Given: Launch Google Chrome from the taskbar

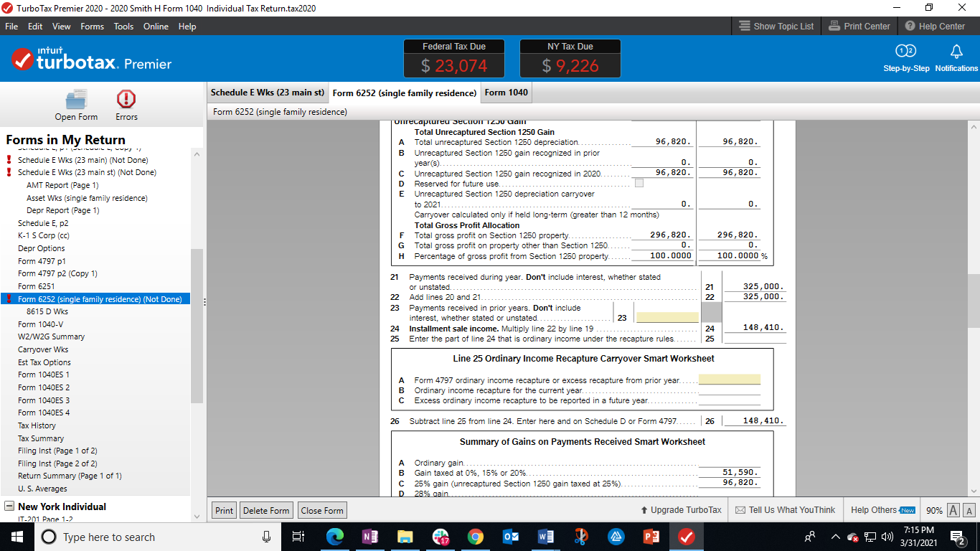Looking at the screenshot, I should (474, 537).
